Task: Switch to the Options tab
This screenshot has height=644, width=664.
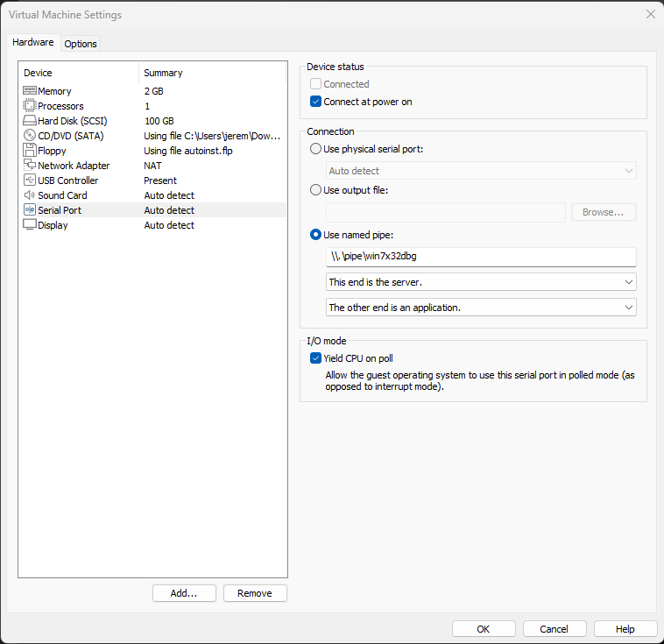Action: (x=81, y=44)
